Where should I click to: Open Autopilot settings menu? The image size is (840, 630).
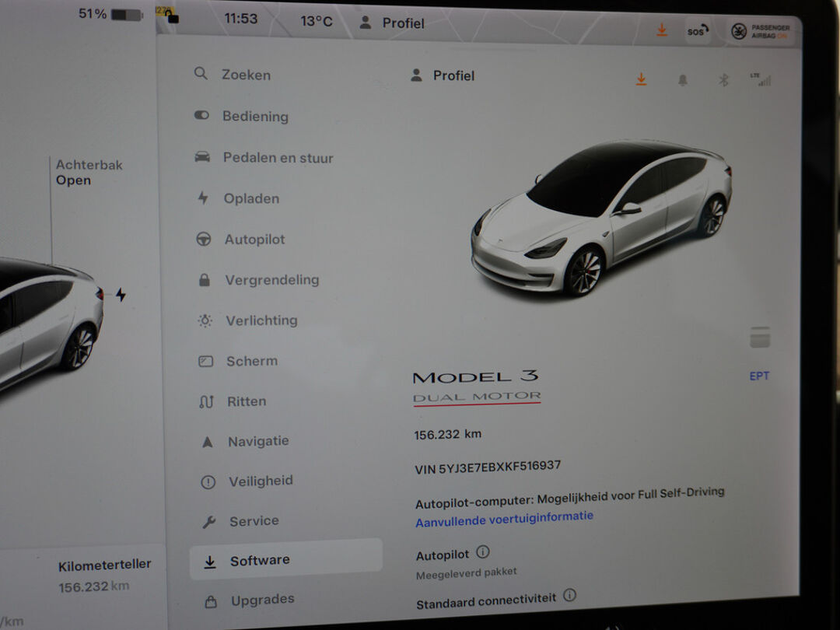tap(240, 239)
